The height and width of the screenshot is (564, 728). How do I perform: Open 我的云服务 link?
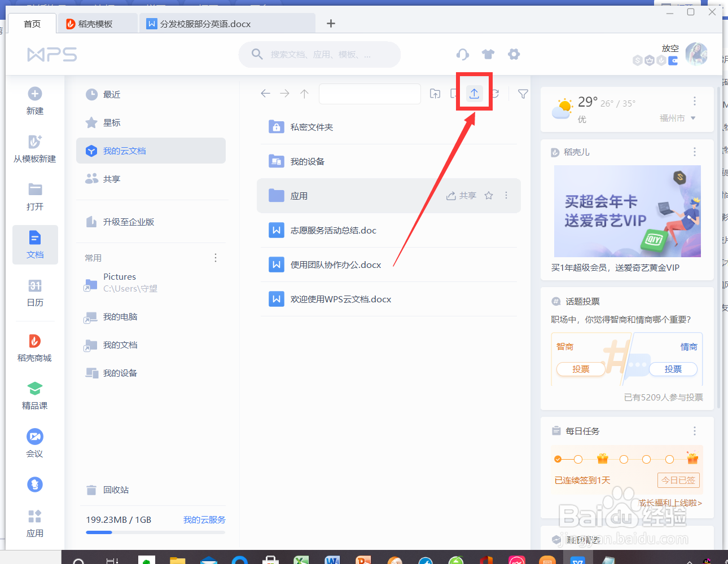click(204, 519)
